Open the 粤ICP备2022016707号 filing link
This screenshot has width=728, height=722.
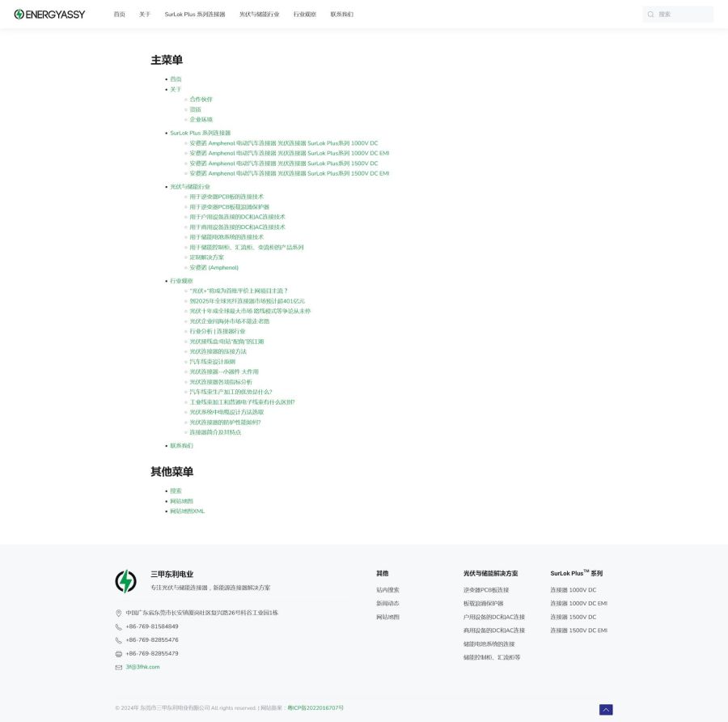click(315, 708)
